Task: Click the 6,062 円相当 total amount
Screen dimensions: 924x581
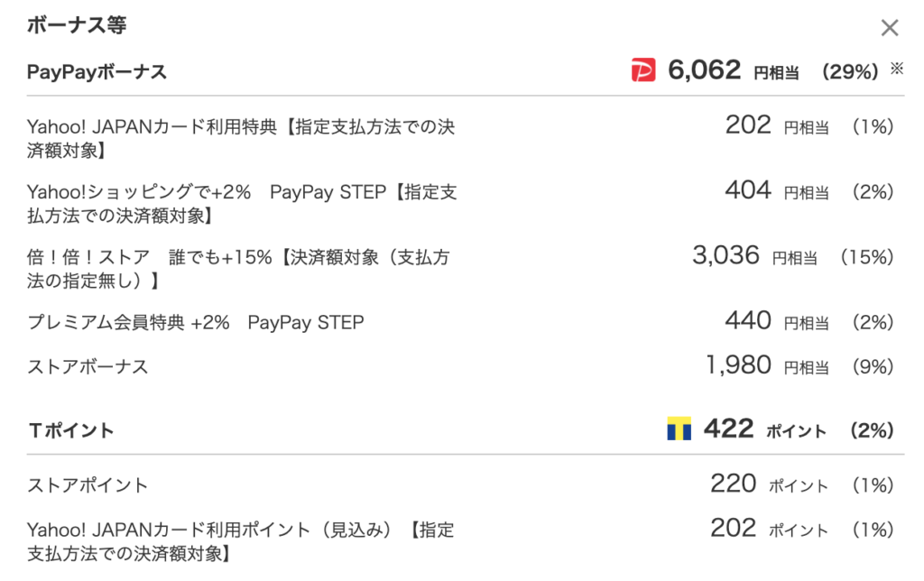Action: [x=733, y=70]
